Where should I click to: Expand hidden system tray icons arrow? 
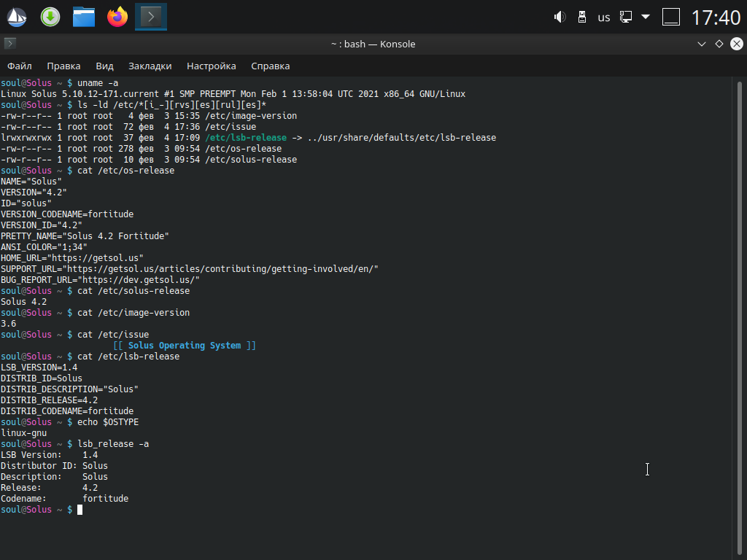point(646,17)
